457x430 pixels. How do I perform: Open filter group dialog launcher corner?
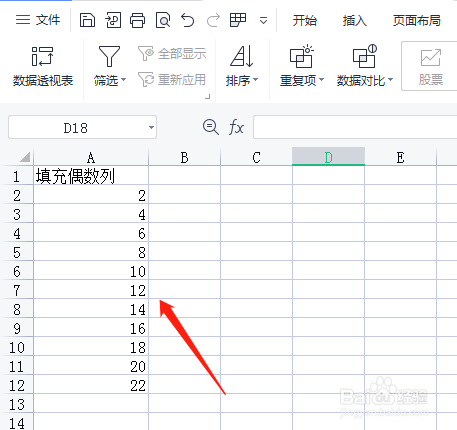208,97
